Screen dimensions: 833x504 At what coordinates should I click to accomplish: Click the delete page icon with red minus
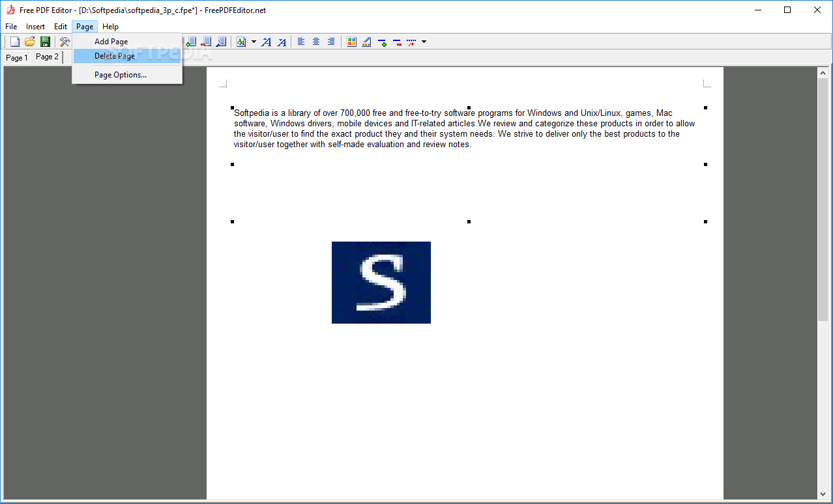206,42
